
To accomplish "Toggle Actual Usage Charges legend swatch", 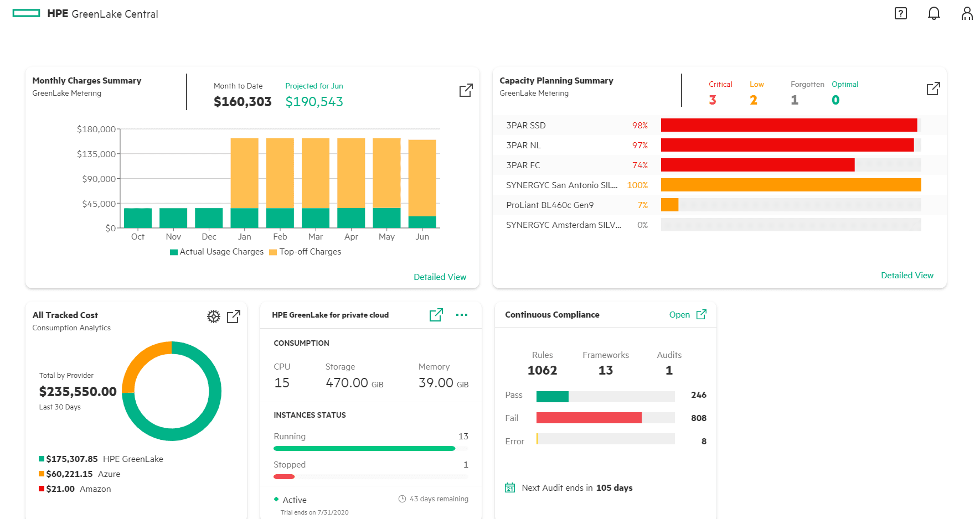I will coord(174,252).
